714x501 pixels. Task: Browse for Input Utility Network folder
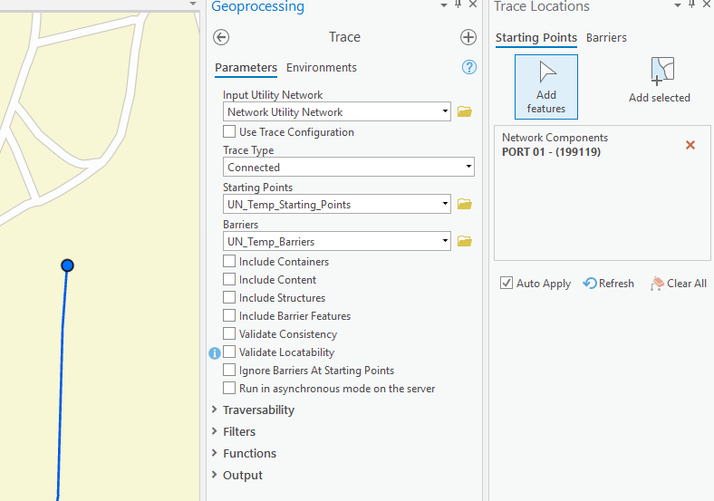[x=464, y=112]
